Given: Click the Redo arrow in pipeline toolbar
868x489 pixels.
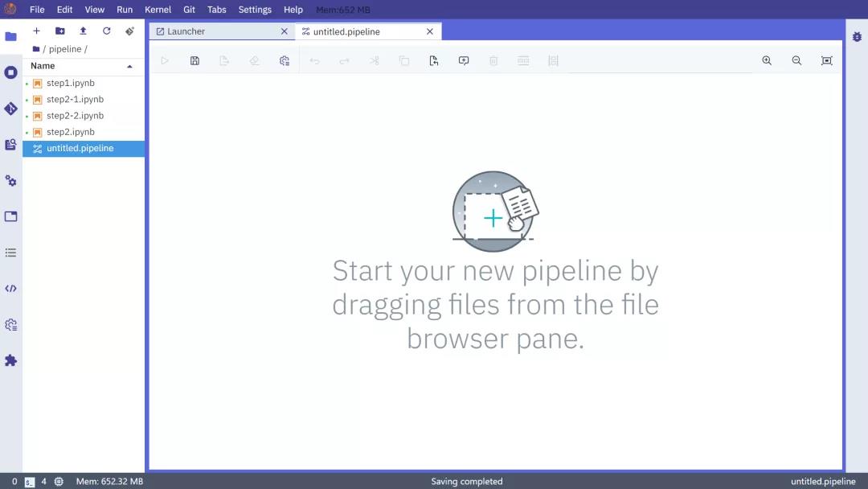Looking at the screenshot, I should tap(344, 61).
